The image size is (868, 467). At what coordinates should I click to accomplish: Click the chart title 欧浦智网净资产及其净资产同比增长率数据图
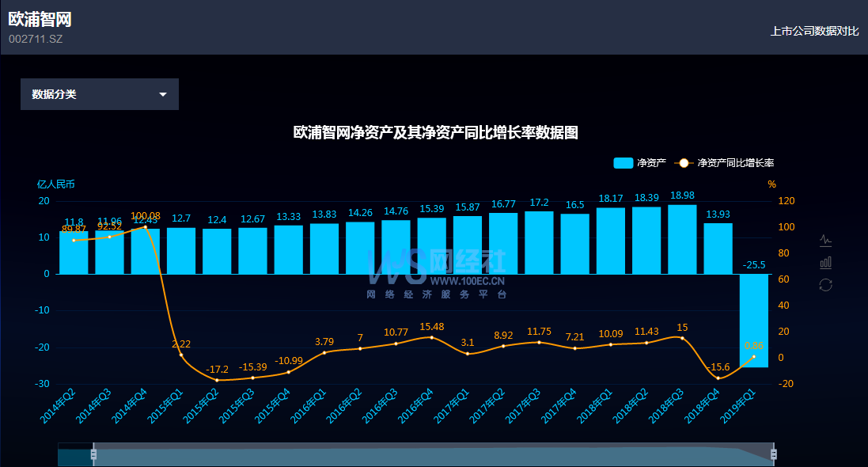(436, 132)
